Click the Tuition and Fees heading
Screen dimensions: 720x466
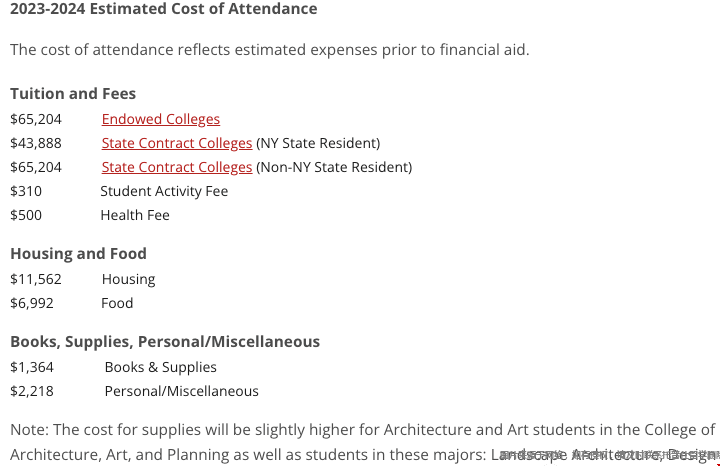[73, 94]
